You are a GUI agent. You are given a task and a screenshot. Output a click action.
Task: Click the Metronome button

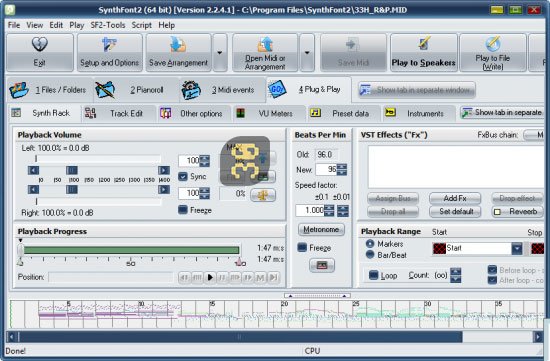click(321, 229)
